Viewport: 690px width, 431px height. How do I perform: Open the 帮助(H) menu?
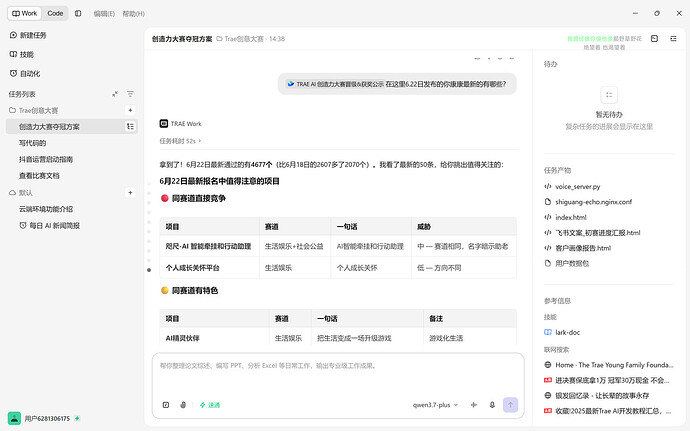[x=133, y=14]
